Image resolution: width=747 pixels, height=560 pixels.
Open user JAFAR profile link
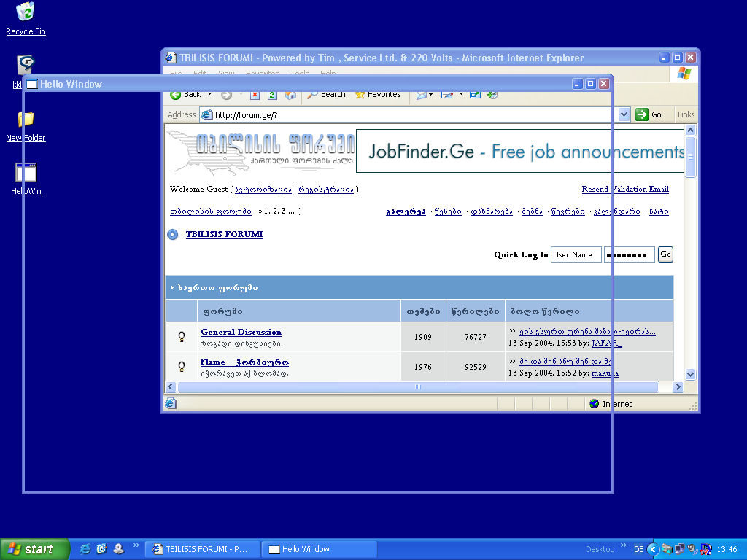pos(606,343)
